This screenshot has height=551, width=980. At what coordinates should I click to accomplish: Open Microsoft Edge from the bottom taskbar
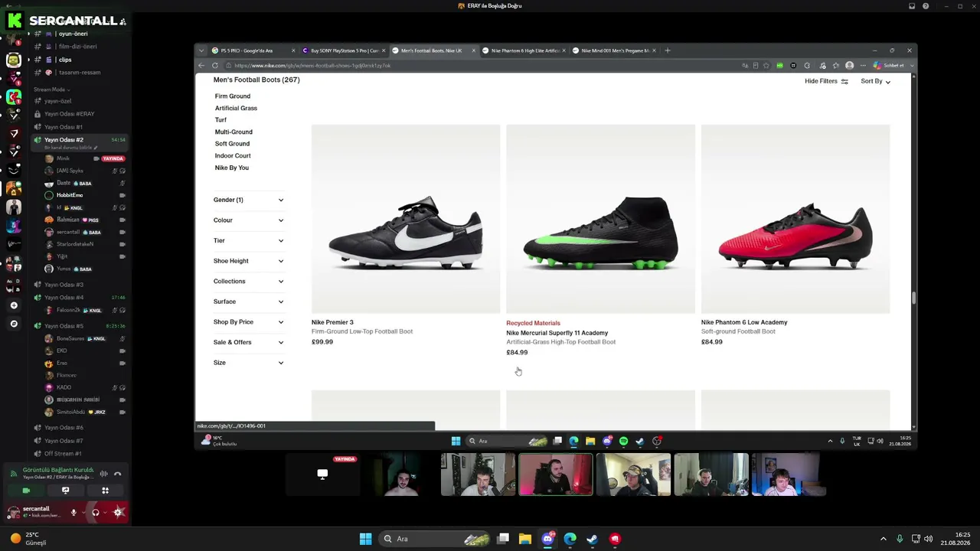click(x=570, y=539)
